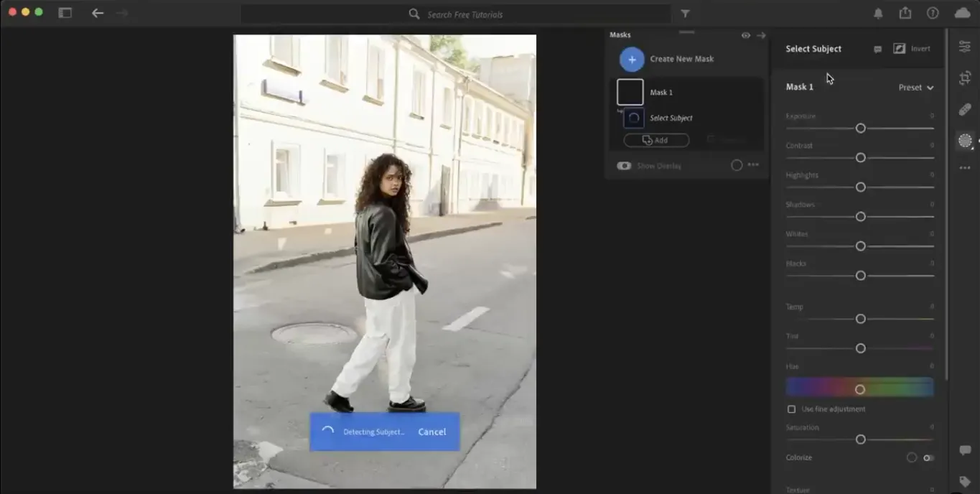Open the Edit sliders panel icon
The height and width of the screenshot is (494, 980).
point(964,47)
